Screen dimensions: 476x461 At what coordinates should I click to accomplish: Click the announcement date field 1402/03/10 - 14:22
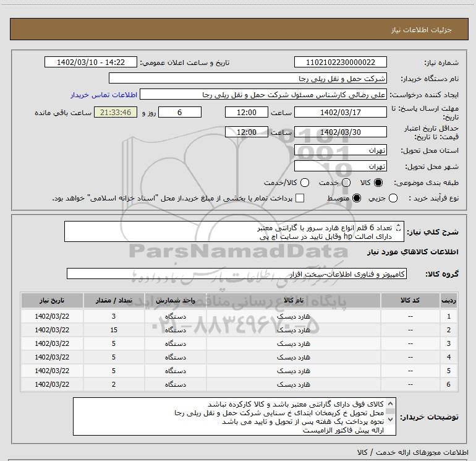pos(91,62)
